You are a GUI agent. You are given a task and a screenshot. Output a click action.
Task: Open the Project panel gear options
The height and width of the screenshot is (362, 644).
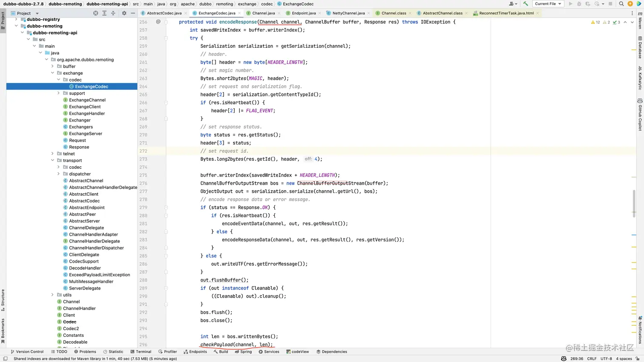(x=124, y=13)
